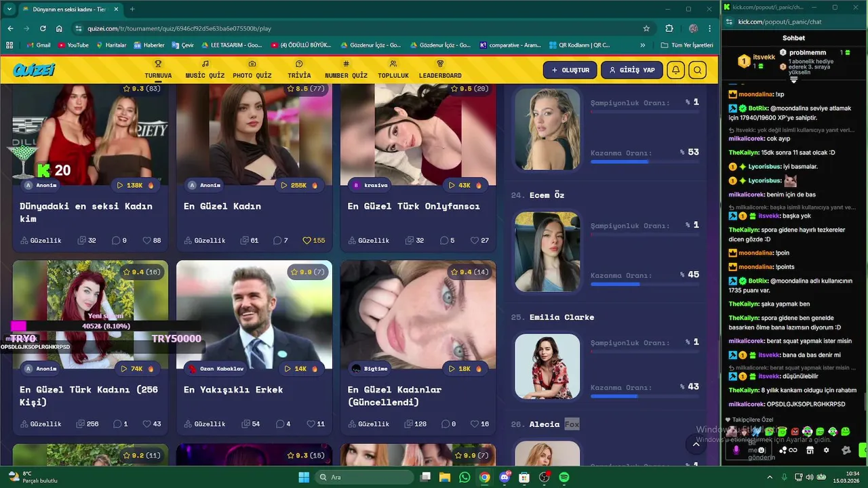This screenshot has width=868, height=488.
Task: Like En Güzel Kadınlar (Güncellendi) with 16 hearts
Action: 479,424
